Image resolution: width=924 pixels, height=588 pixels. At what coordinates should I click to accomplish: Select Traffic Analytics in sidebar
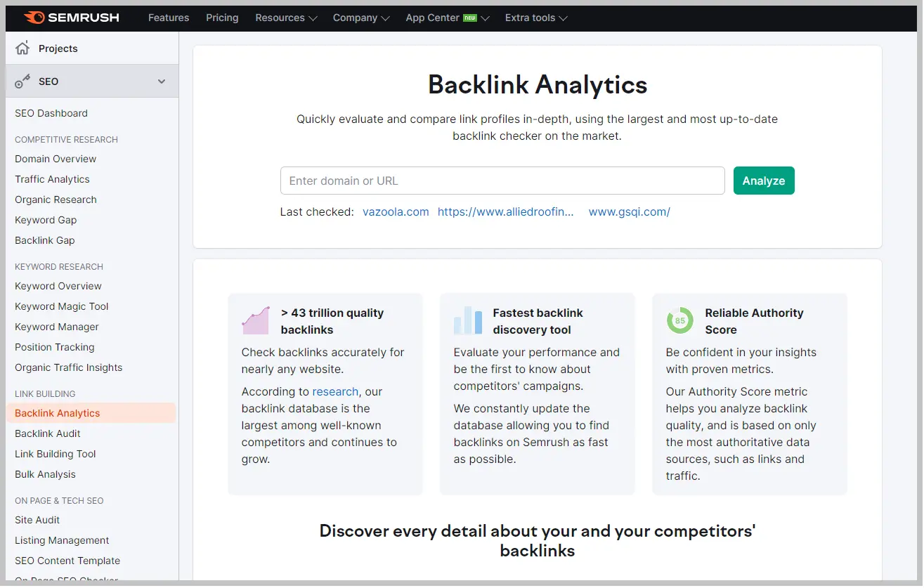tap(52, 179)
